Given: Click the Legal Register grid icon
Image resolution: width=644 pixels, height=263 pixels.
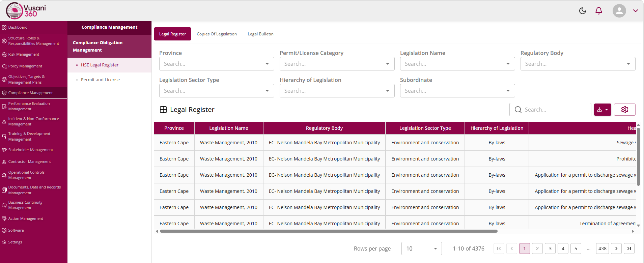Looking at the screenshot, I should pyautogui.click(x=163, y=110).
